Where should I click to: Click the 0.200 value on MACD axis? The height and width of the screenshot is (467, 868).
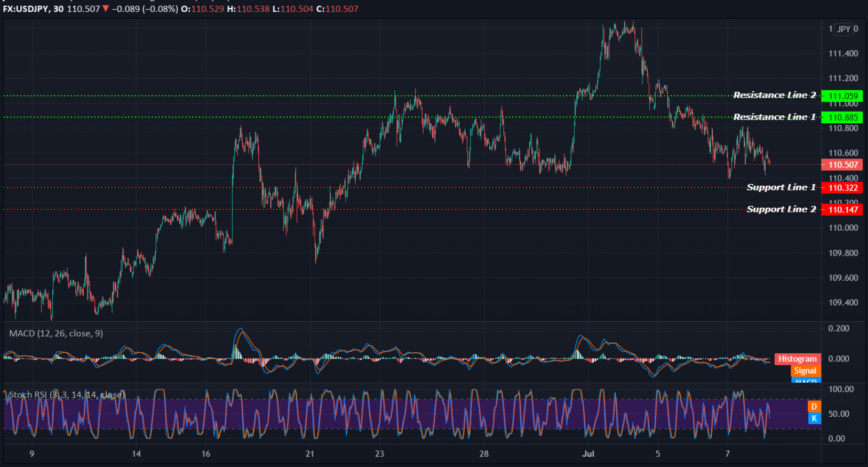coord(839,328)
